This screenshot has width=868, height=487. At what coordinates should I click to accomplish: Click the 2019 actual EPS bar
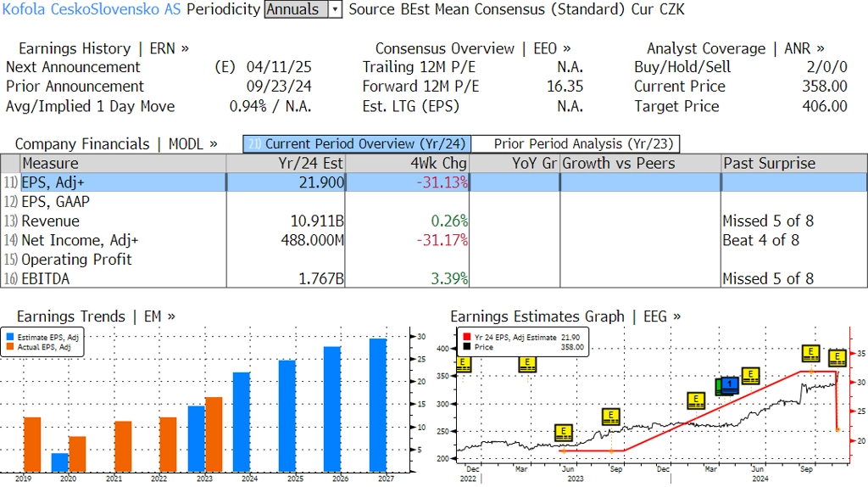coord(32,445)
